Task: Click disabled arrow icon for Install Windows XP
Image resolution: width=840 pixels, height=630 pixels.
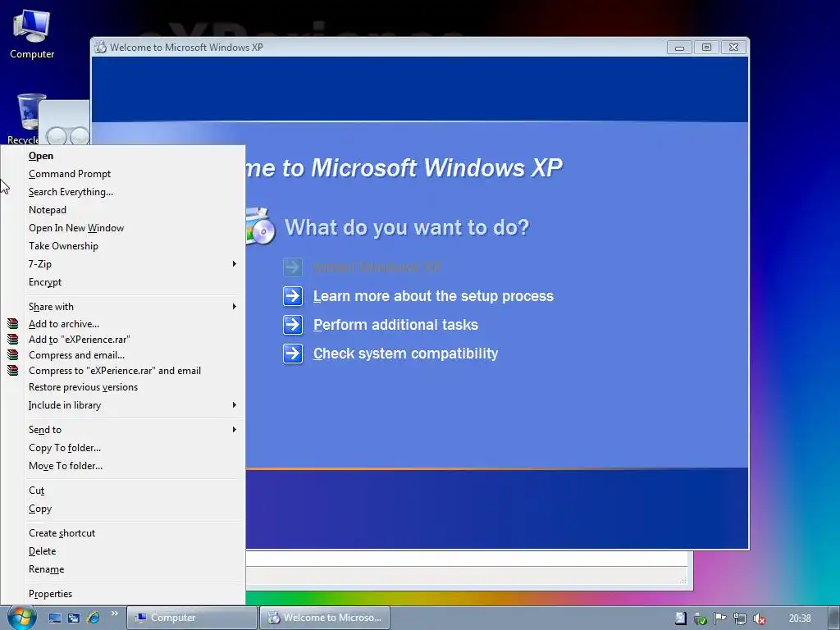Action: [293, 267]
